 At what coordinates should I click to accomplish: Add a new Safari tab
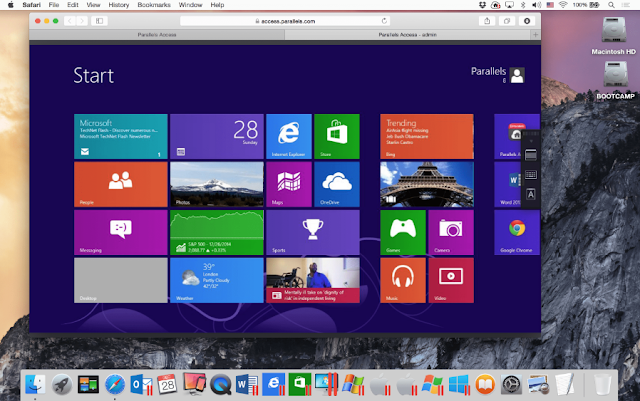coord(536,35)
